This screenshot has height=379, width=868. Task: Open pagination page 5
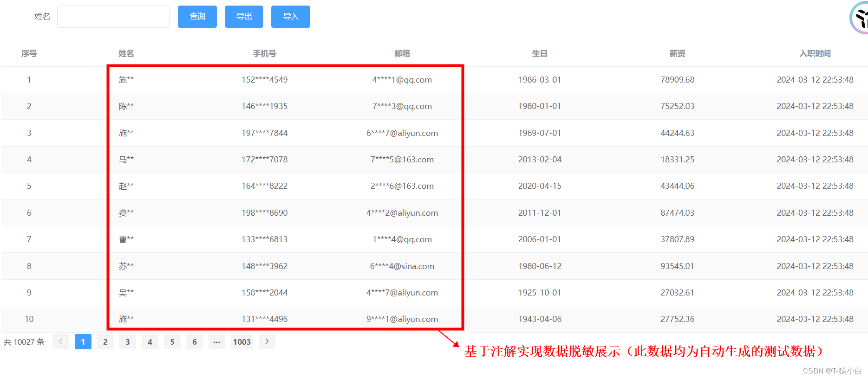pyautogui.click(x=172, y=341)
